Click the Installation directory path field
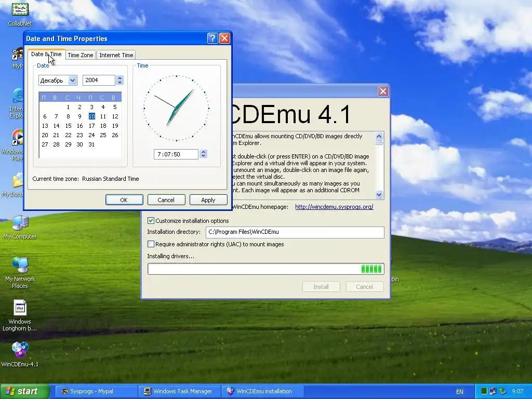 click(295, 232)
